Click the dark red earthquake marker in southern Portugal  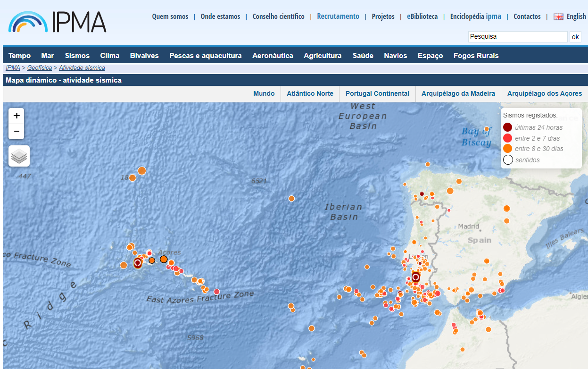[x=415, y=277]
